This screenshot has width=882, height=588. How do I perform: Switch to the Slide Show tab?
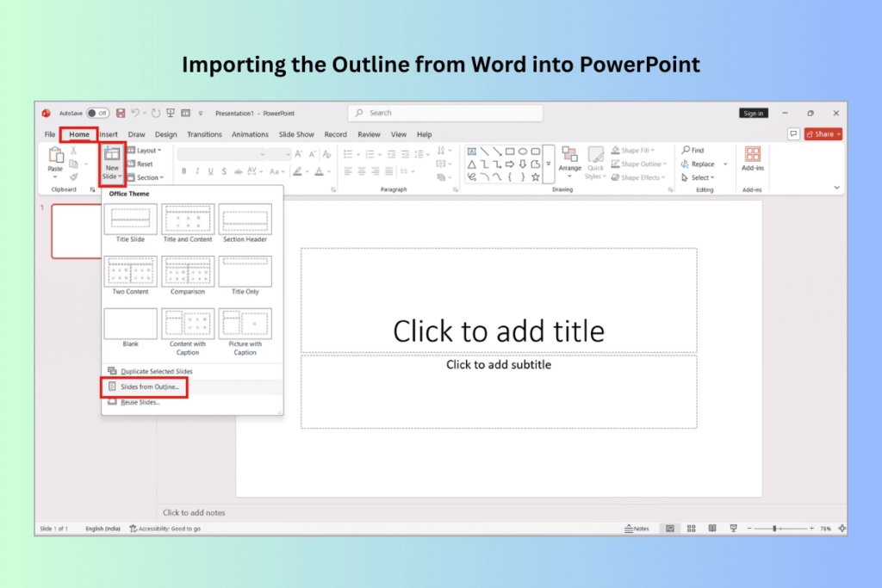point(296,134)
